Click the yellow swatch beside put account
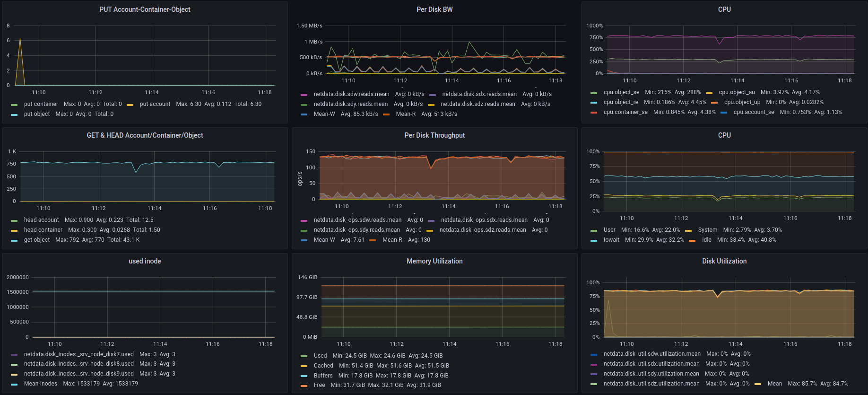This screenshot has height=395, width=868. pyautogui.click(x=130, y=105)
